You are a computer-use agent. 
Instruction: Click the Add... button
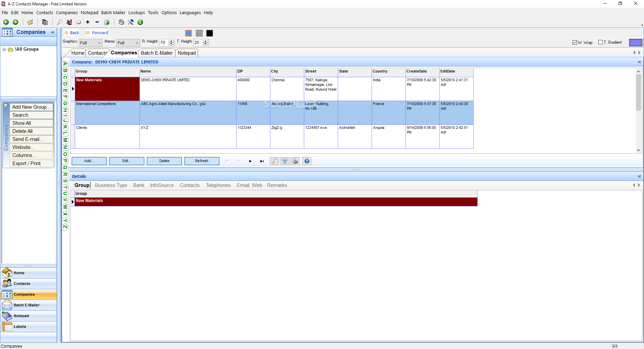tap(89, 161)
